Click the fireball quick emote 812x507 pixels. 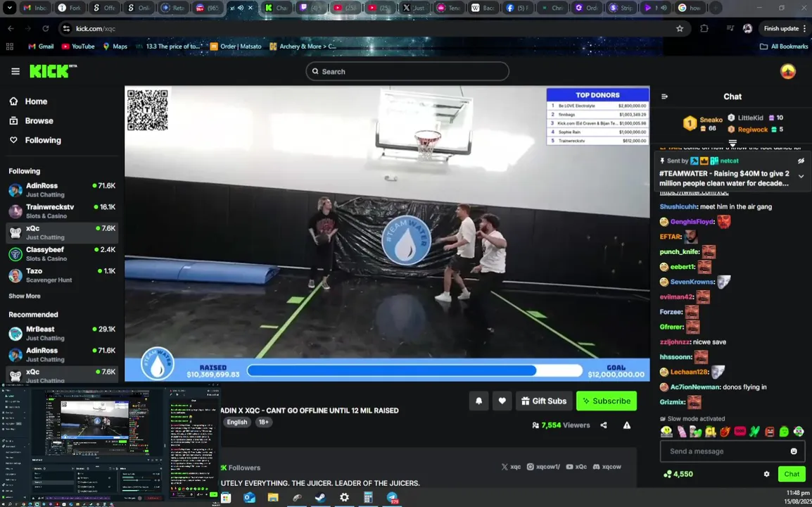click(x=725, y=432)
